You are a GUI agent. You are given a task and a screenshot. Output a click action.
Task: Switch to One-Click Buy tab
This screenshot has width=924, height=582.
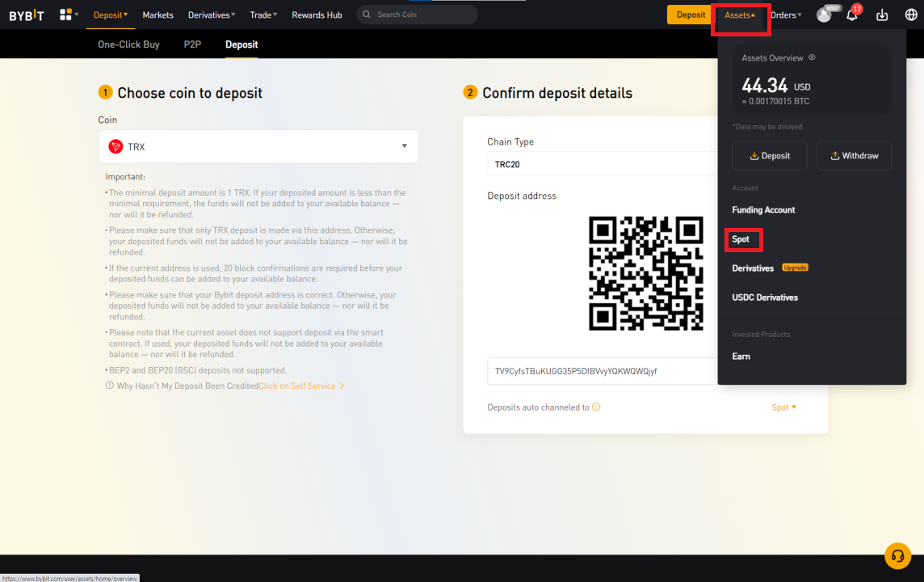click(128, 44)
